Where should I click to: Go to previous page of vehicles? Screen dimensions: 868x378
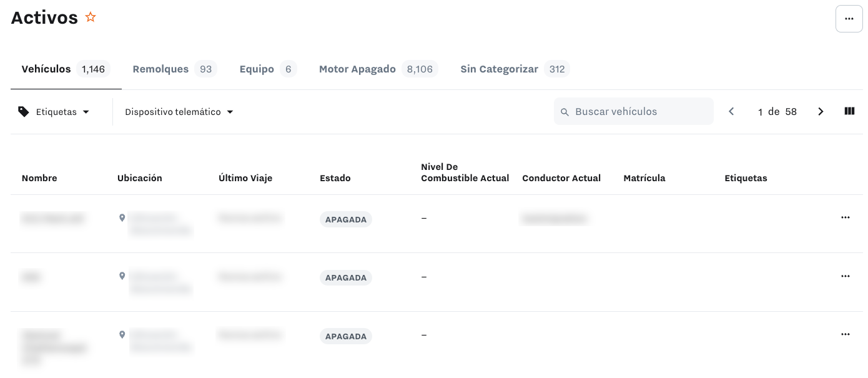pos(731,112)
